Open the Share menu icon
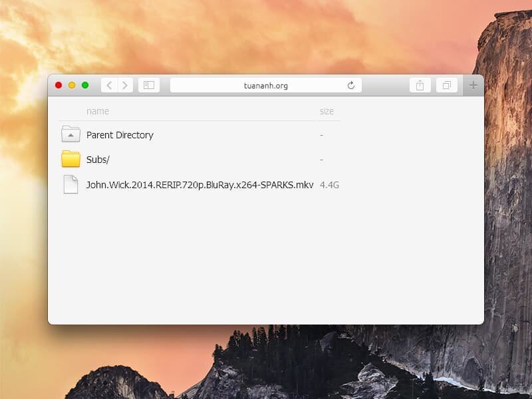Image resolution: width=532 pixels, height=399 pixels. [x=420, y=85]
